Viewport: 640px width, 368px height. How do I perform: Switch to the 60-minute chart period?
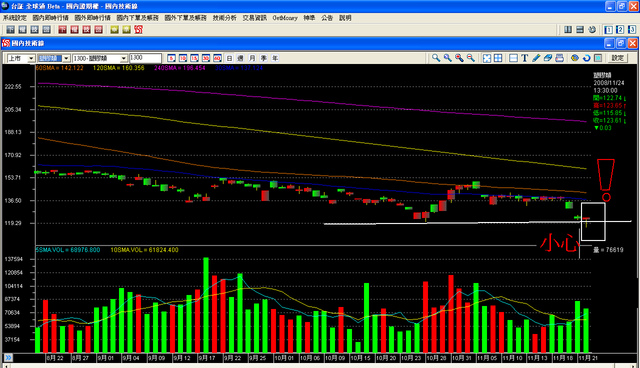[x=217, y=58]
